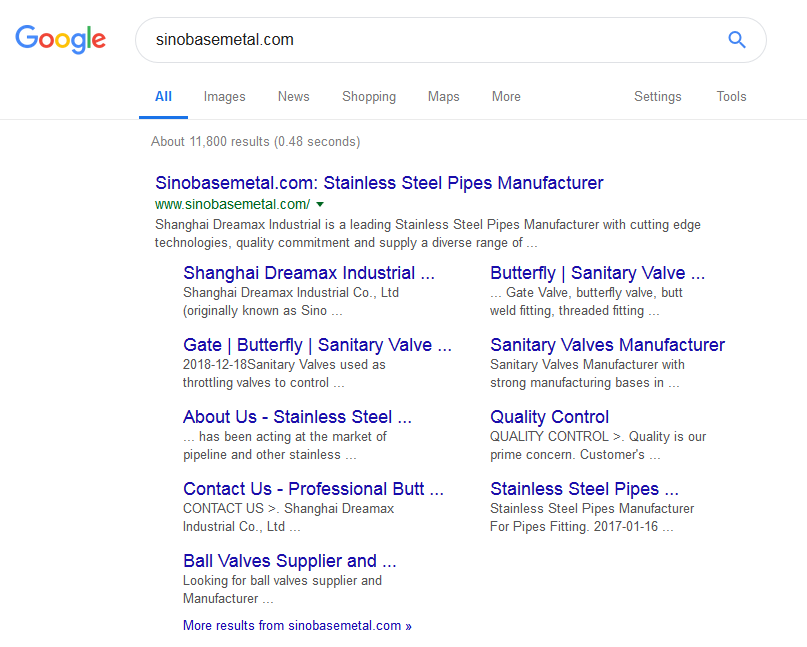Open the About Us - Stainless Steel sitelink

pyautogui.click(x=297, y=417)
